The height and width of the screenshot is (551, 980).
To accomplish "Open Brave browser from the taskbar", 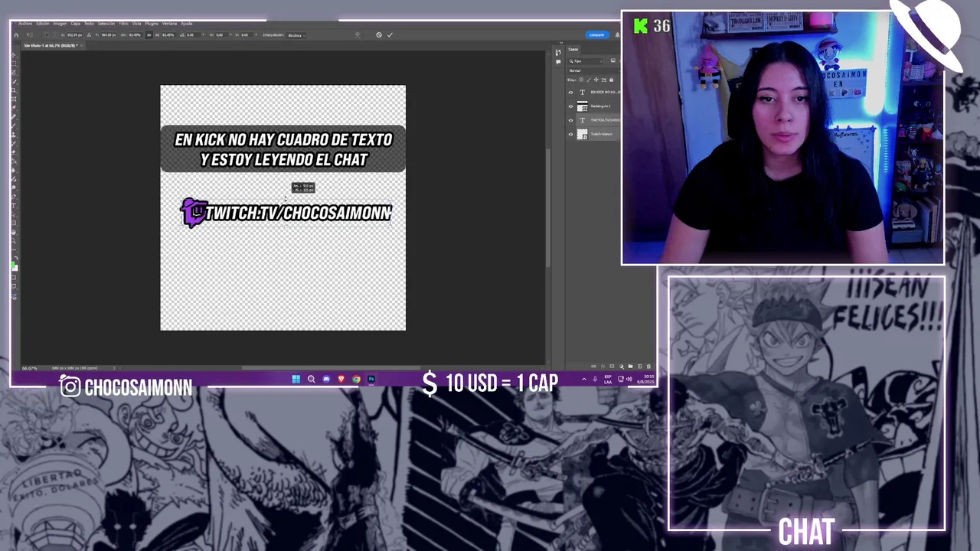I will click(341, 379).
